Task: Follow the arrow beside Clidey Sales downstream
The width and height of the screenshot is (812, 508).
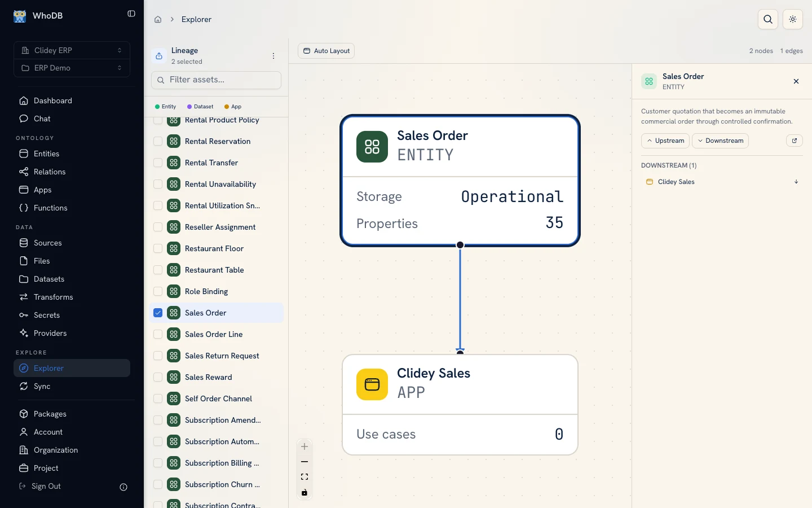Action: [x=796, y=182]
